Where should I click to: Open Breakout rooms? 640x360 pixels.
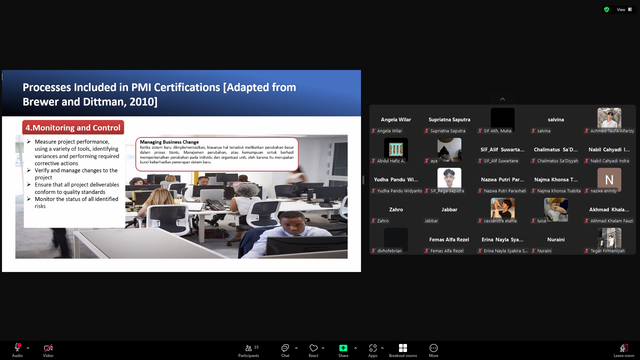(403, 350)
